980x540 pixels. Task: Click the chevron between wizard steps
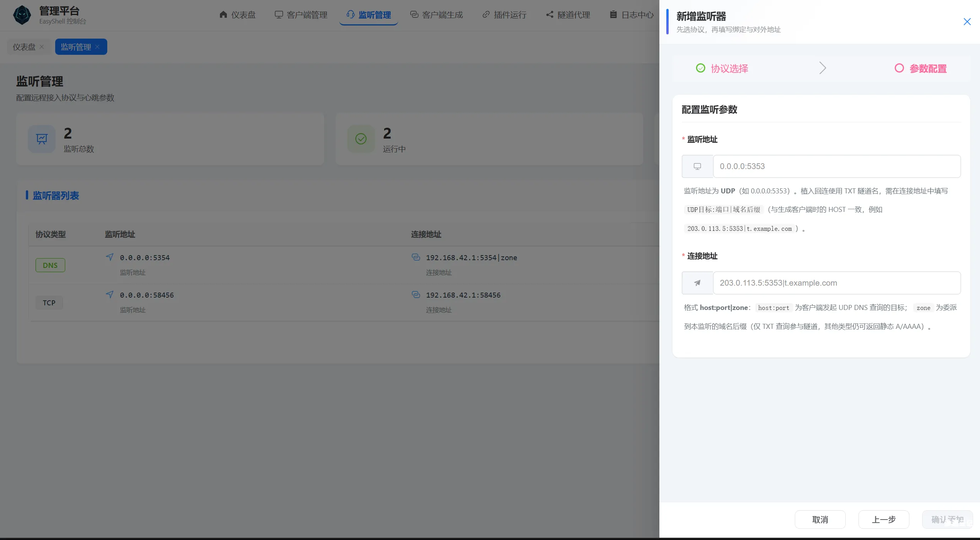[823, 68]
